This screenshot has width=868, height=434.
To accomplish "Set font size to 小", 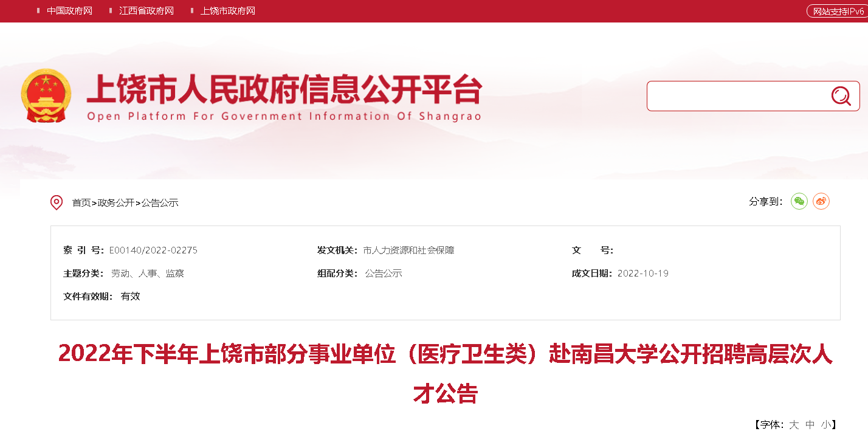I will [825, 424].
